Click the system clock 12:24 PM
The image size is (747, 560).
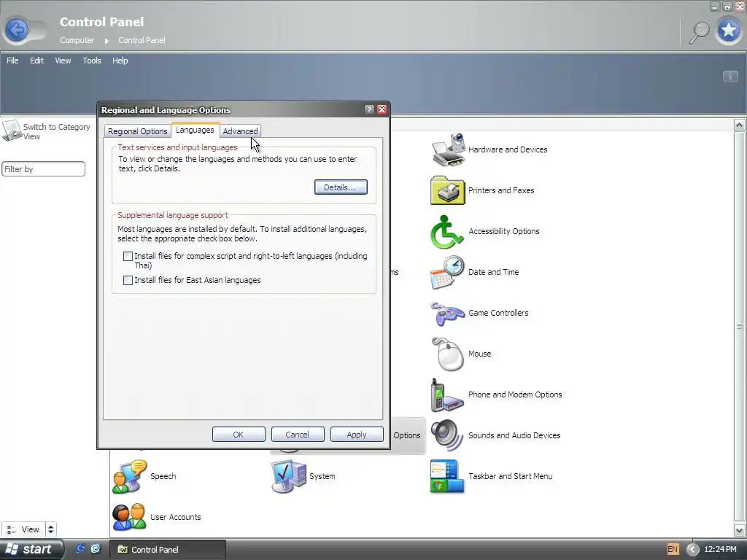tap(720, 550)
